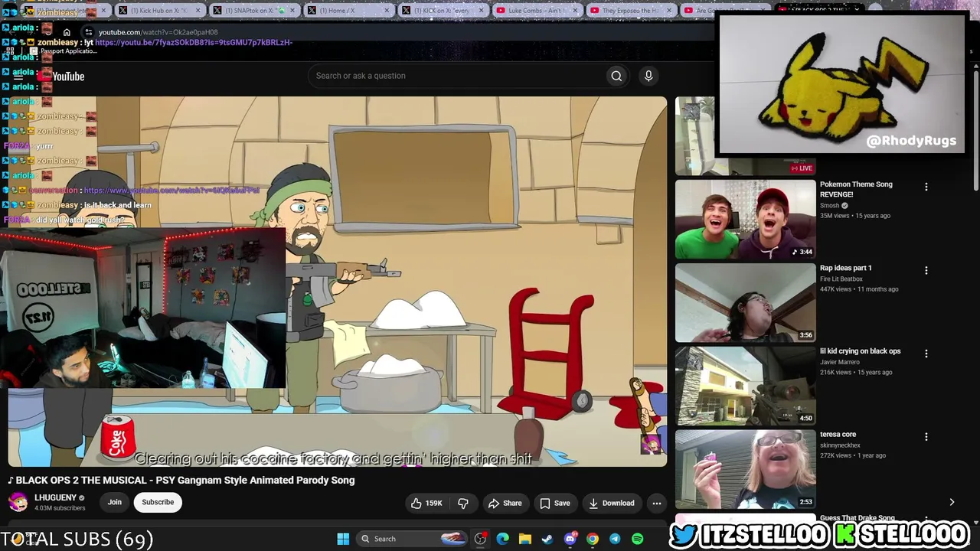Close the Kick Hub on X tab
980x551 pixels.
198,11
